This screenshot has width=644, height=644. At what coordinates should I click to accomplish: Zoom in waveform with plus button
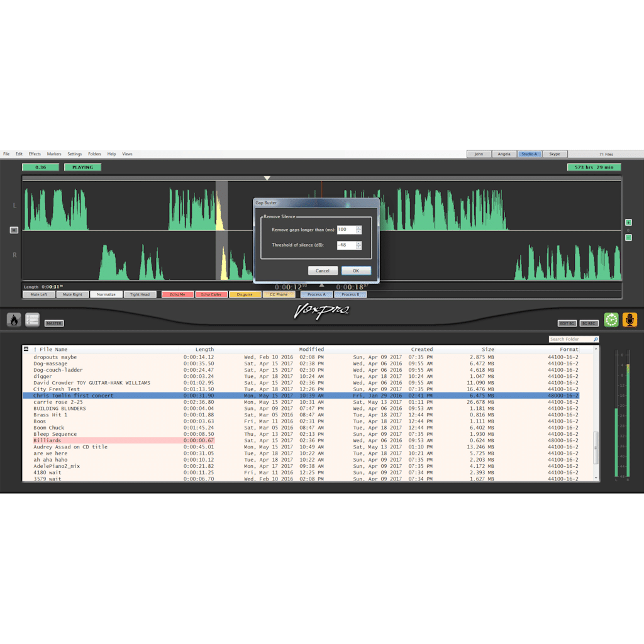(x=628, y=222)
